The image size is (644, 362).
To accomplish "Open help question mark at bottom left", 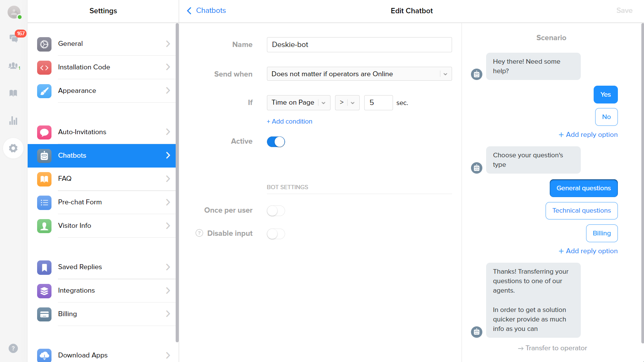I will [13, 348].
